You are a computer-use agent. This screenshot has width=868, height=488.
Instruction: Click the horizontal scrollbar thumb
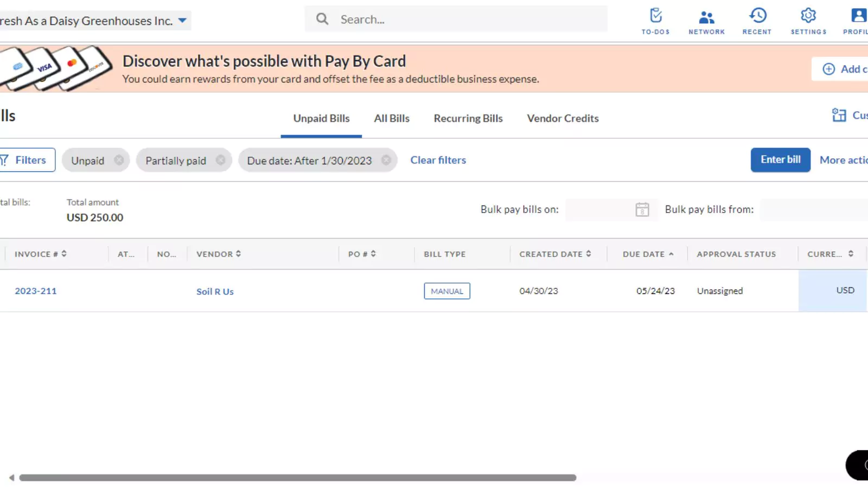click(297, 478)
